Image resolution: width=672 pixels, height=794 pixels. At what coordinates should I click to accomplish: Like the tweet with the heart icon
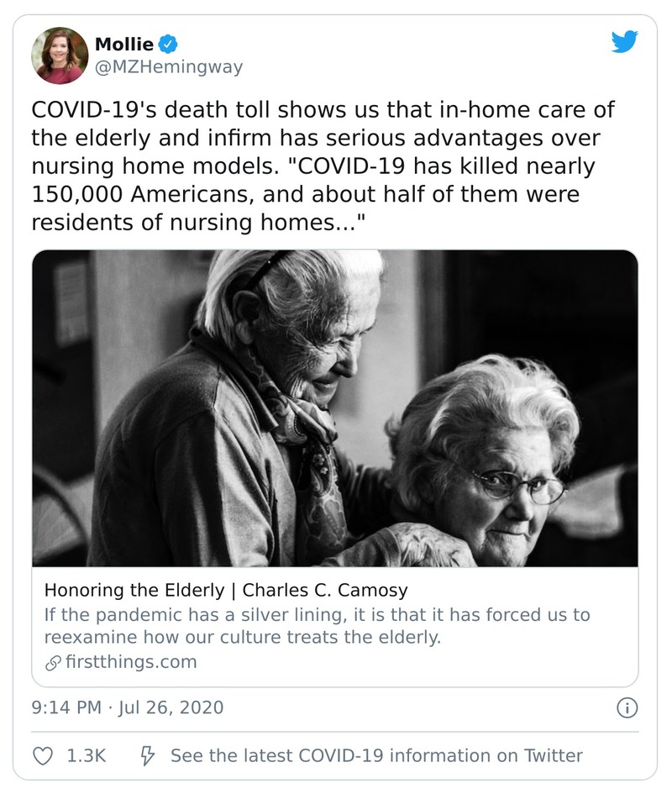click(42, 755)
